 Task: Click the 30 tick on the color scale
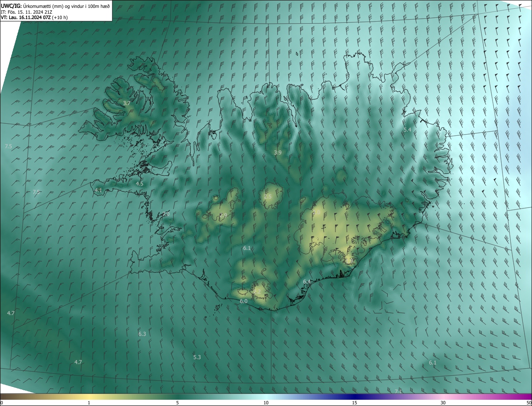443,403
